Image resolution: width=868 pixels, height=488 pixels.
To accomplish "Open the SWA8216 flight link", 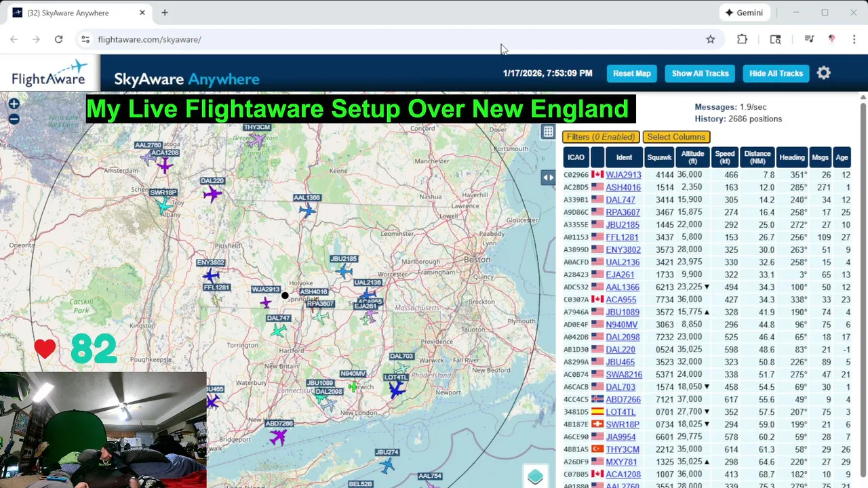I will click(x=624, y=374).
